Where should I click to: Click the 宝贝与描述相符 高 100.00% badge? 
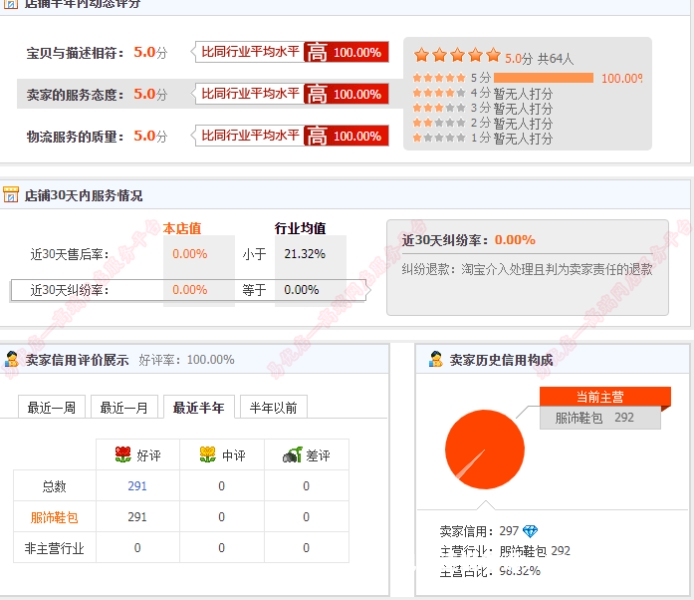345,52
